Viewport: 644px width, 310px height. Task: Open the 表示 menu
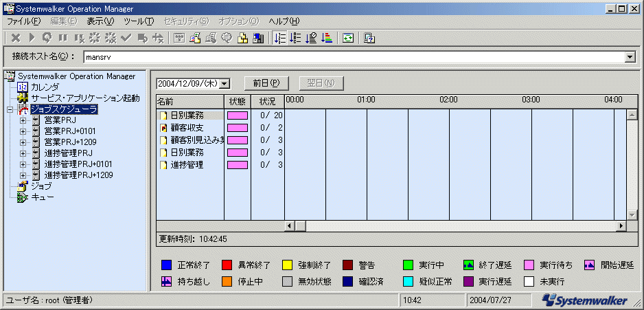(101, 21)
